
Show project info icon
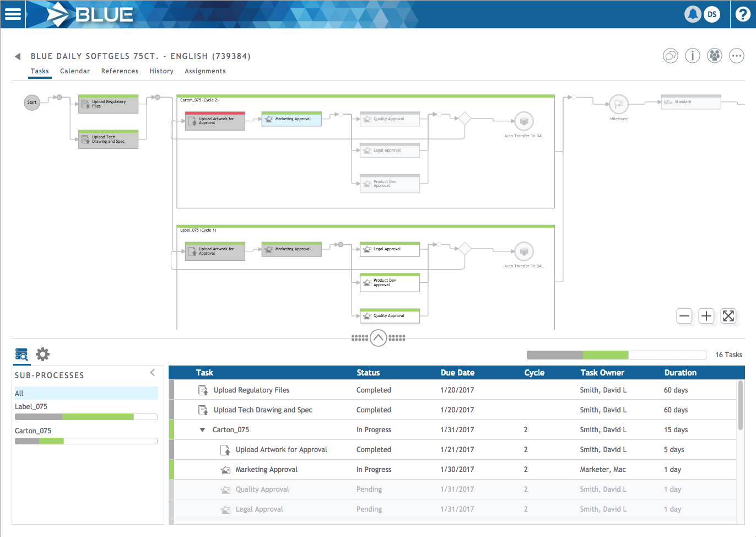coord(693,56)
